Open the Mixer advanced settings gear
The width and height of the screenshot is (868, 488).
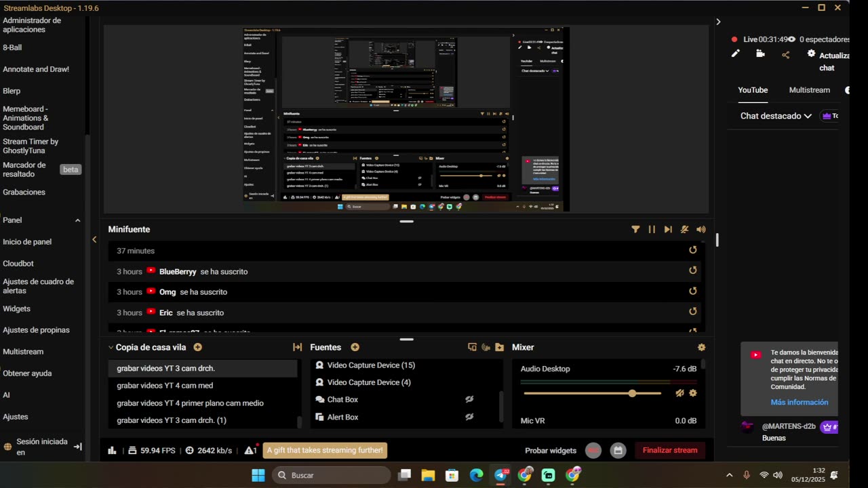(x=702, y=347)
